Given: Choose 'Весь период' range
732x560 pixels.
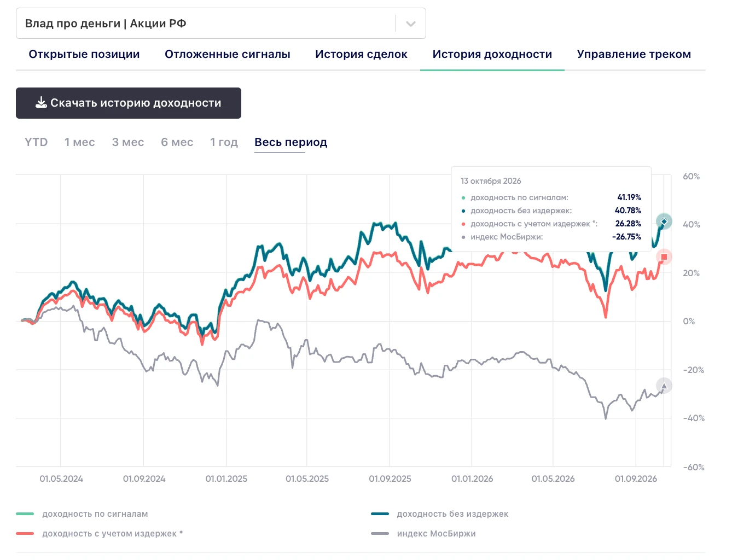Looking at the screenshot, I should pyautogui.click(x=291, y=142).
